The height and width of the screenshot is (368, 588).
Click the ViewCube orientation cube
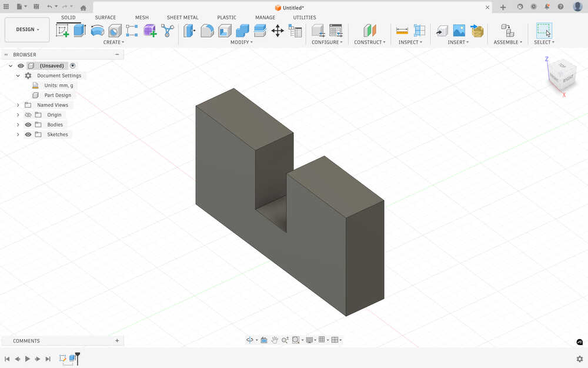(562, 76)
